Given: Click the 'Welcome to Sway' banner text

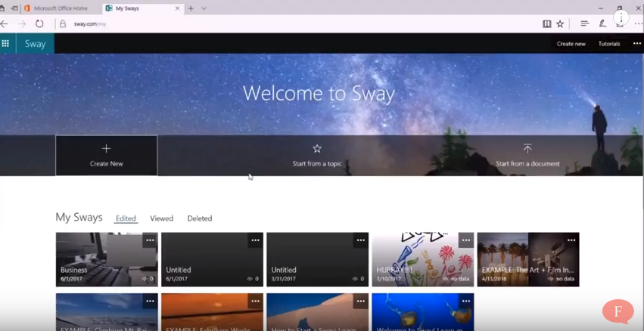Looking at the screenshot, I should point(319,94).
